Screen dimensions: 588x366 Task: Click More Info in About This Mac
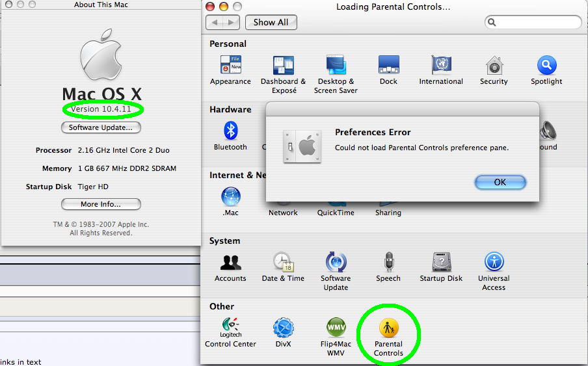(x=101, y=204)
